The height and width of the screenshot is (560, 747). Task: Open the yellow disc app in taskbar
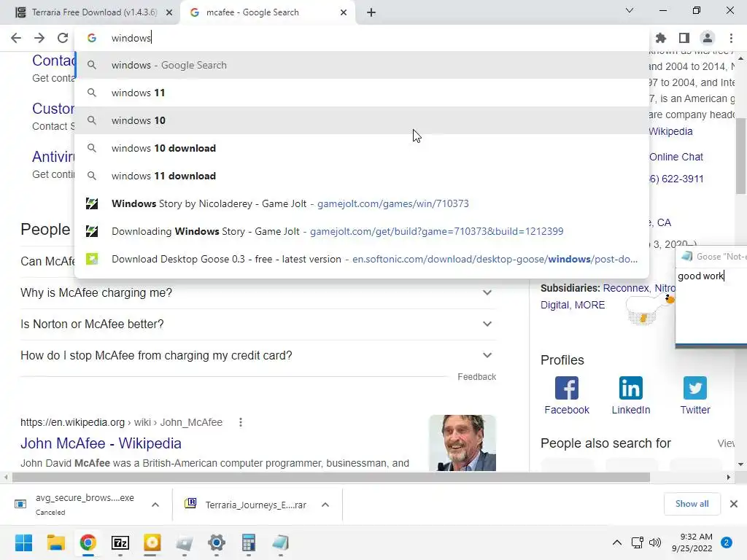[x=152, y=542]
